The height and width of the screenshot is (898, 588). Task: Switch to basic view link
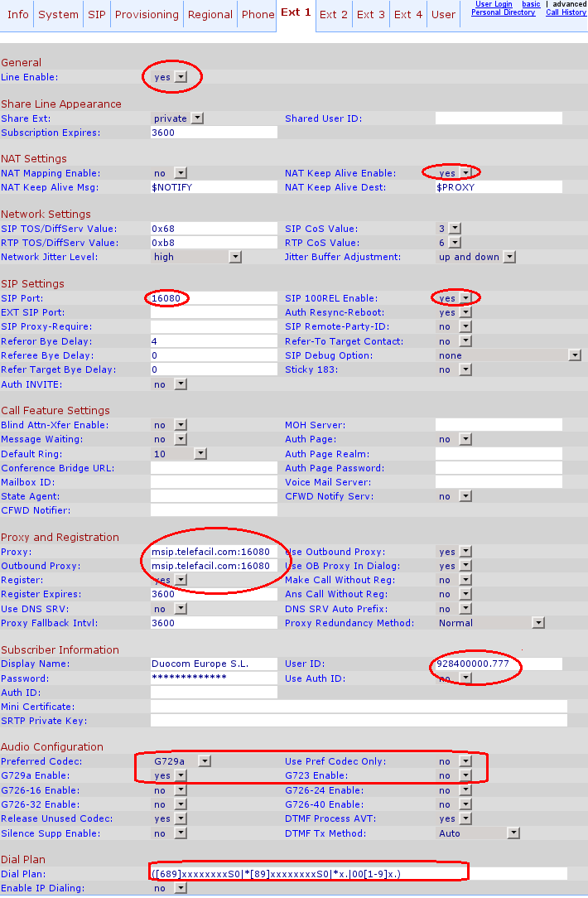coord(531,4)
